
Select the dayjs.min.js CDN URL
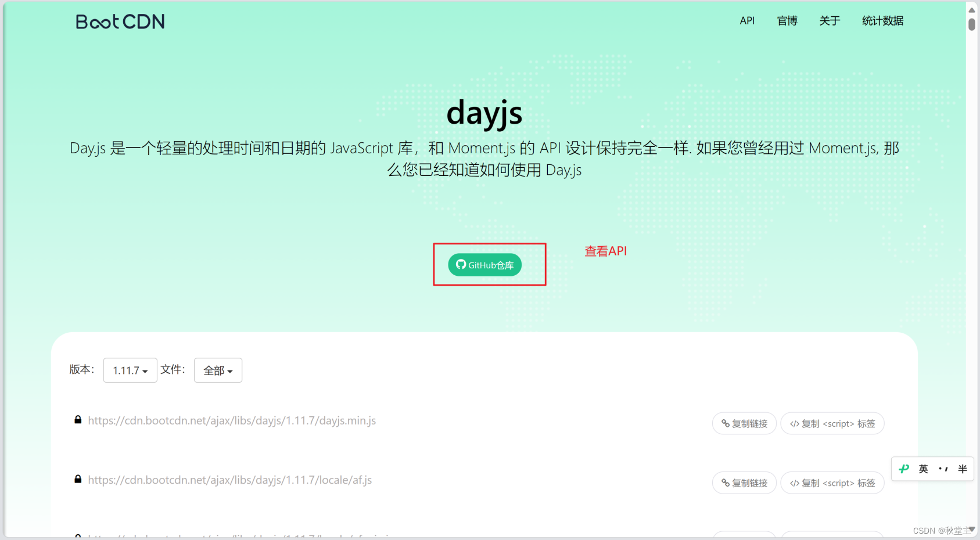(x=232, y=420)
